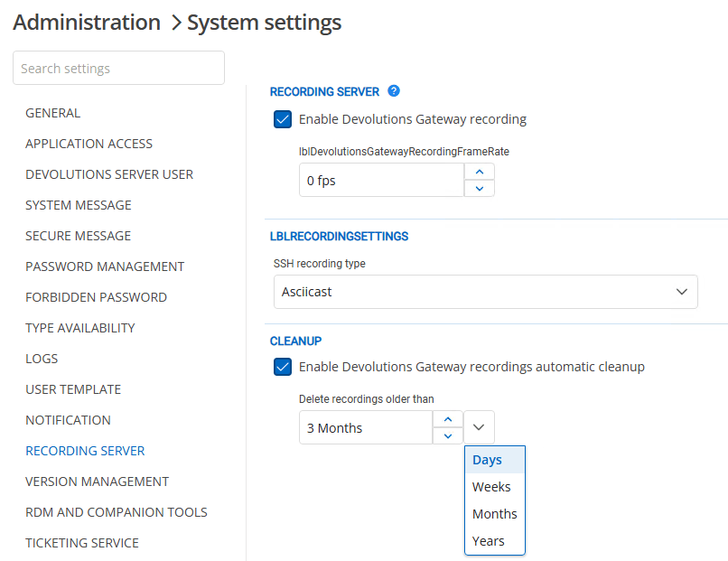Decrease the cleanup value with the down spinner
728x561 pixels.
447,435
